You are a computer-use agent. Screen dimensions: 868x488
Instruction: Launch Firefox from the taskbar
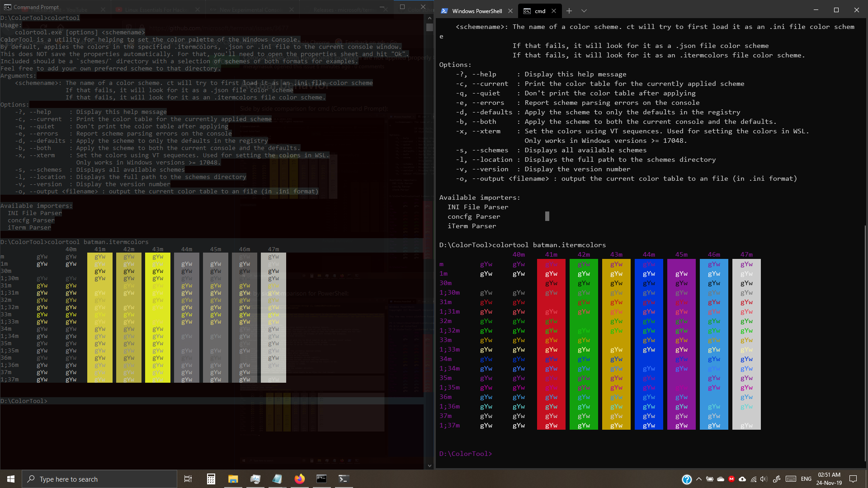[x=299, y=479]
